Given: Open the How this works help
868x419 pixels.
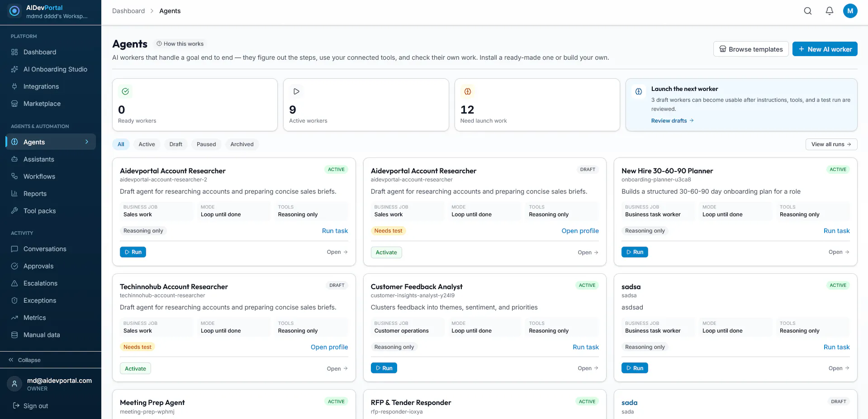Looking at the screenshot, I should click(x=180, y=44).
